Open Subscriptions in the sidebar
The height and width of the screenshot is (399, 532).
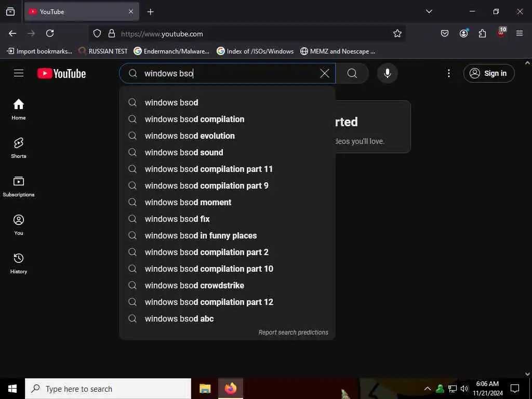tap(19, 187)
